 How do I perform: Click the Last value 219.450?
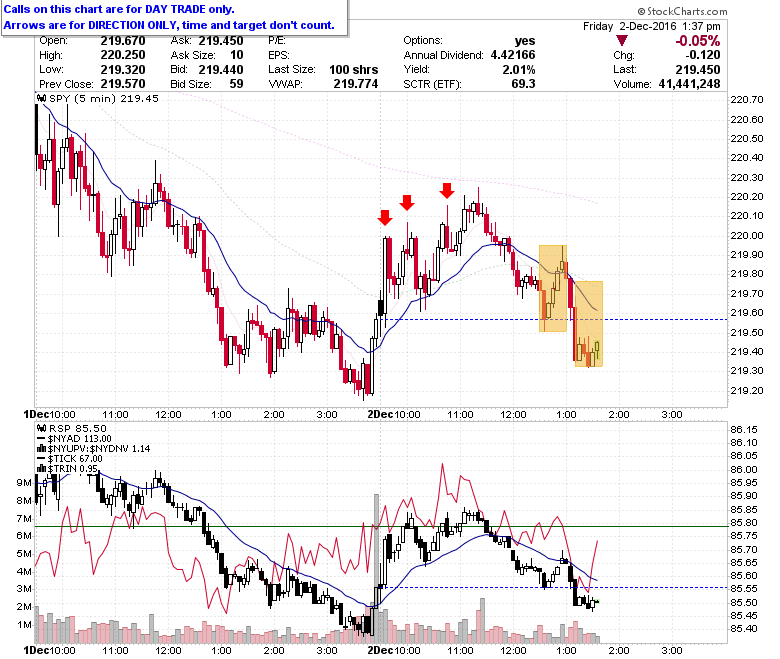coord(698,70)
